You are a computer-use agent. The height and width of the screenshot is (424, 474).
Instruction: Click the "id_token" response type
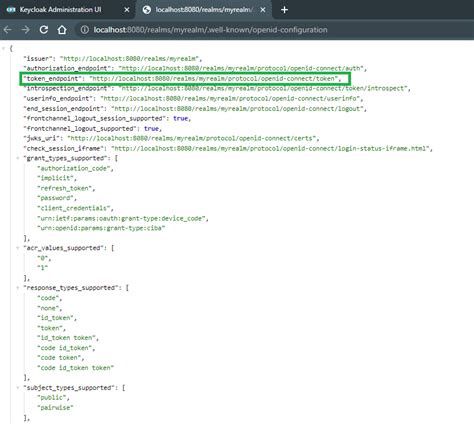click(x=55, y=318)
